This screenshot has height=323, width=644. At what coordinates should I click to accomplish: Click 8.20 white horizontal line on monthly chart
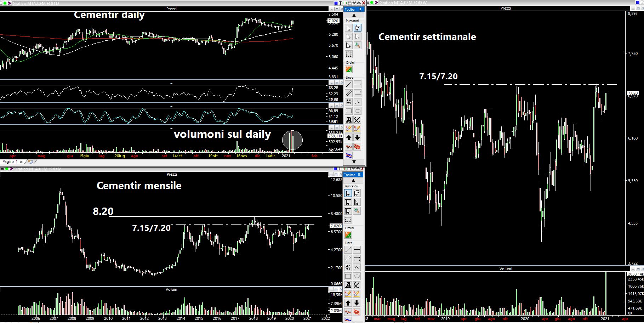pos(216,216)
